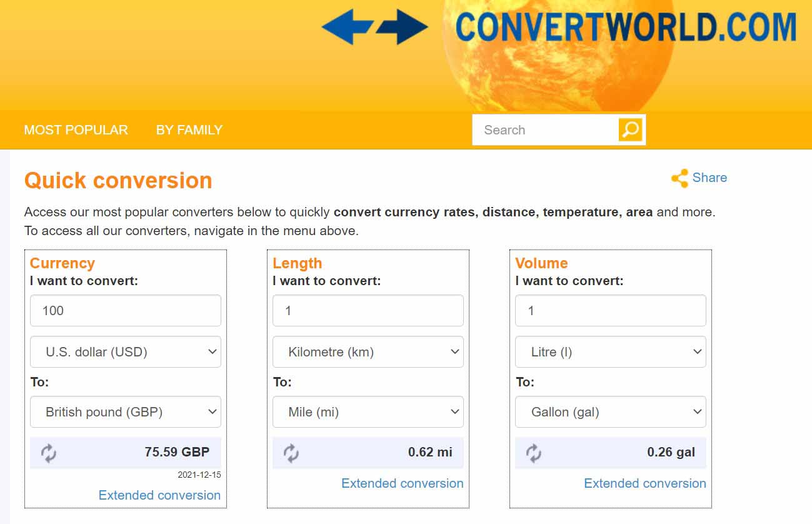Viewport: 812px width, 524px height.
Task: Open Extended conversion link under Currency
Action: click(159, 495)
